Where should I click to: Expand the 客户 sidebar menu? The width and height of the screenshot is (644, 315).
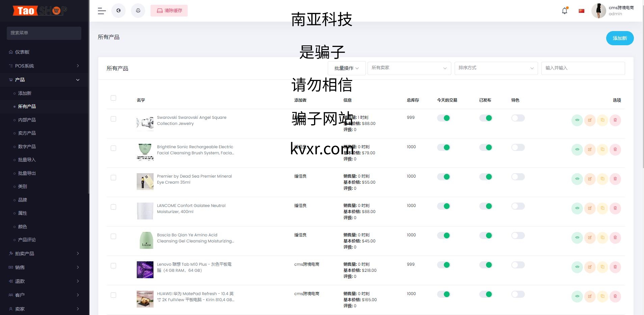click(44, 295)
